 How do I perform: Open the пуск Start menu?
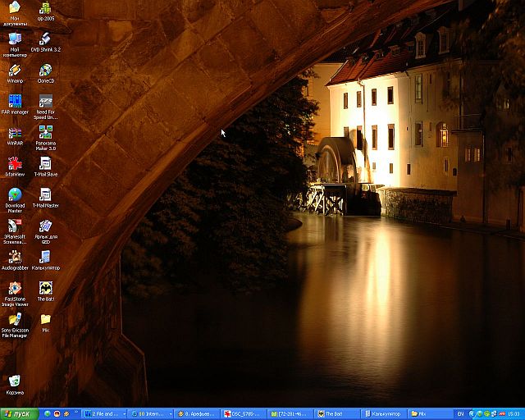coord(20,414)
